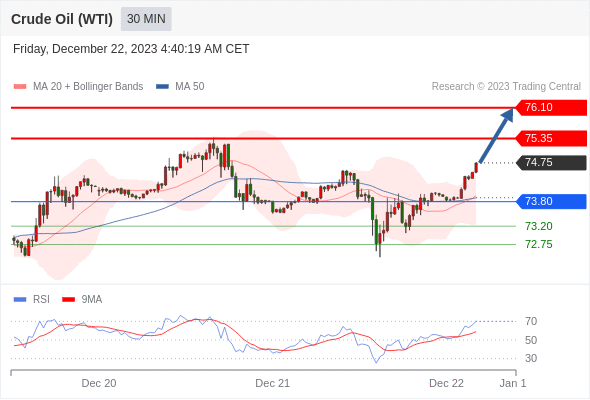Viewport: 590px width, 400px height.
Task: Click the Research © 2023 Trading Central credit
Action: [506, 87]
